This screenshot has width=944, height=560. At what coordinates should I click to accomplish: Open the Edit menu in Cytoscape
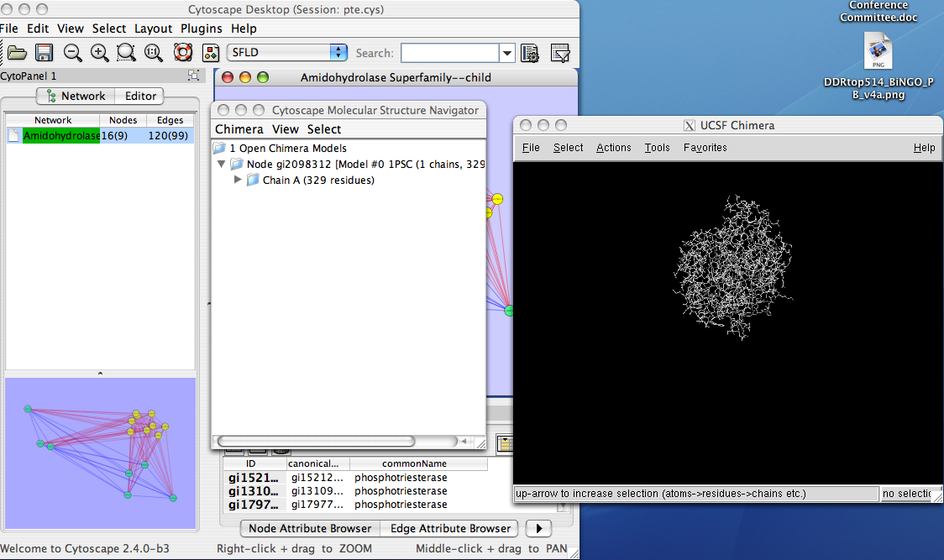[37, 29]
